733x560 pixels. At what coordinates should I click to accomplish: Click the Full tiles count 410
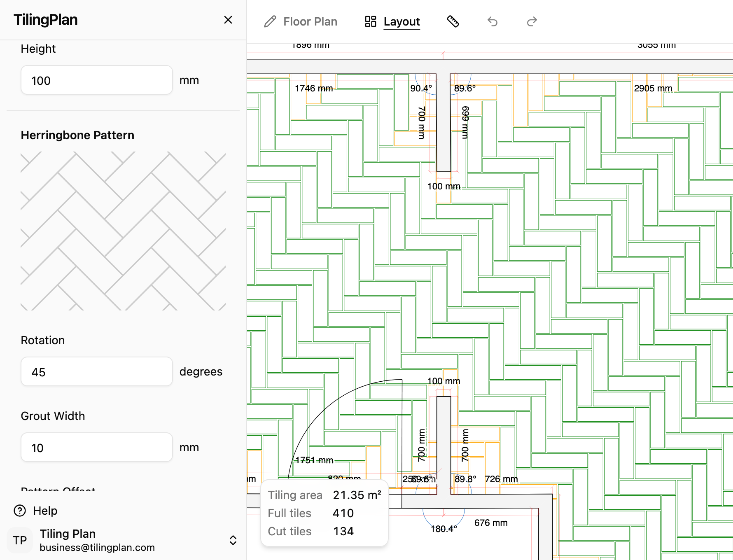343,513
